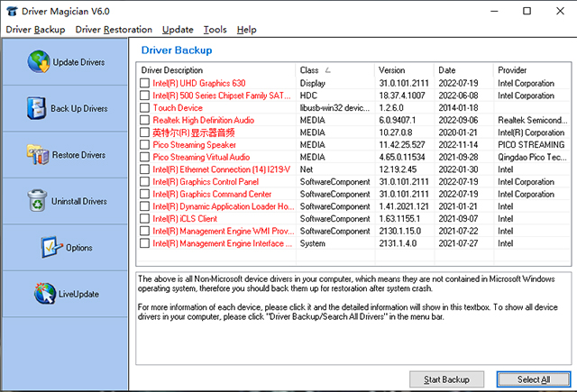Open the Options icon in sidebar
Image resolution: width=577 pixels, height=392 pixels.
(x=51, y=248)
